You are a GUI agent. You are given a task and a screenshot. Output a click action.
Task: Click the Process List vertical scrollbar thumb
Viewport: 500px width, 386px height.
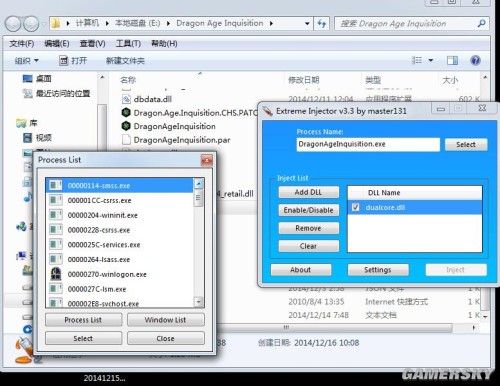[198, 198]
